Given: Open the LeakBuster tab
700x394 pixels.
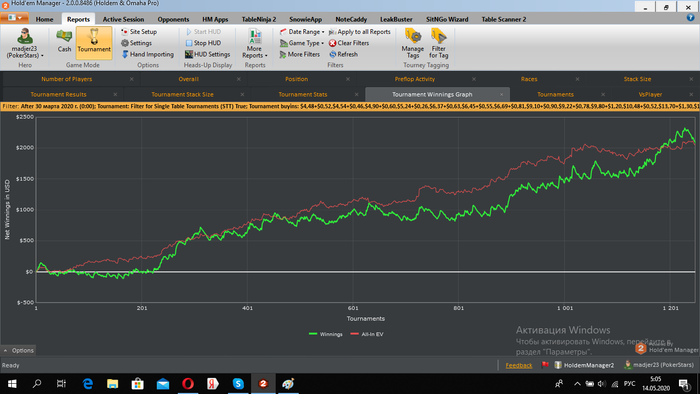Looking at the screenshot, I should pos(396,19).
